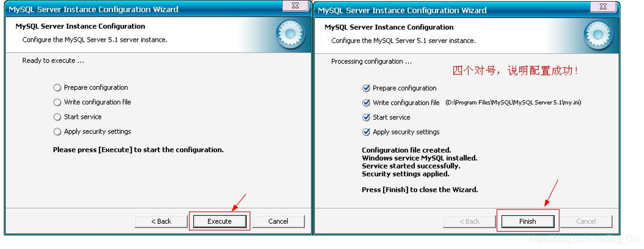Viewport: 644px width, 249px height.
Task: Click 'Security settings applied.' status line
Action: click(x=406, y=174)
